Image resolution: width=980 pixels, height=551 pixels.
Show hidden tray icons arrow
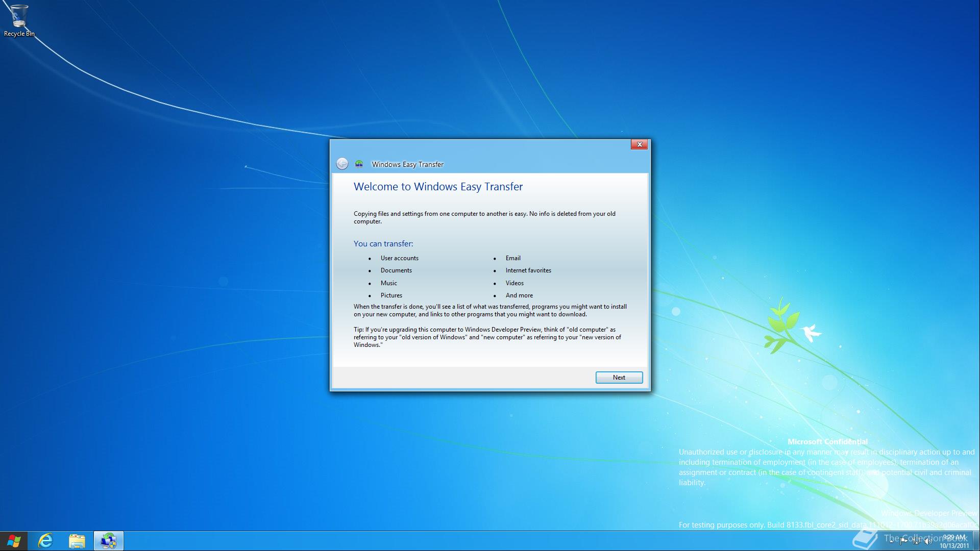pyautogui.click(x=891, y=541)
